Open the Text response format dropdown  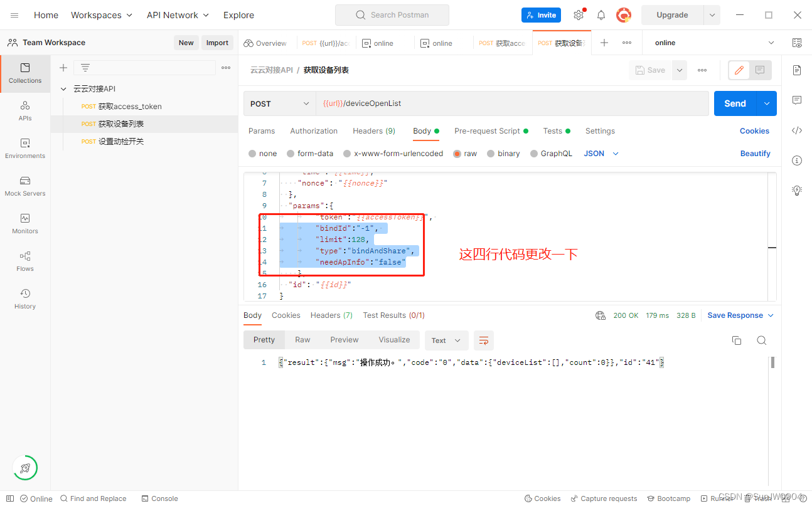[x=446, y=340]
